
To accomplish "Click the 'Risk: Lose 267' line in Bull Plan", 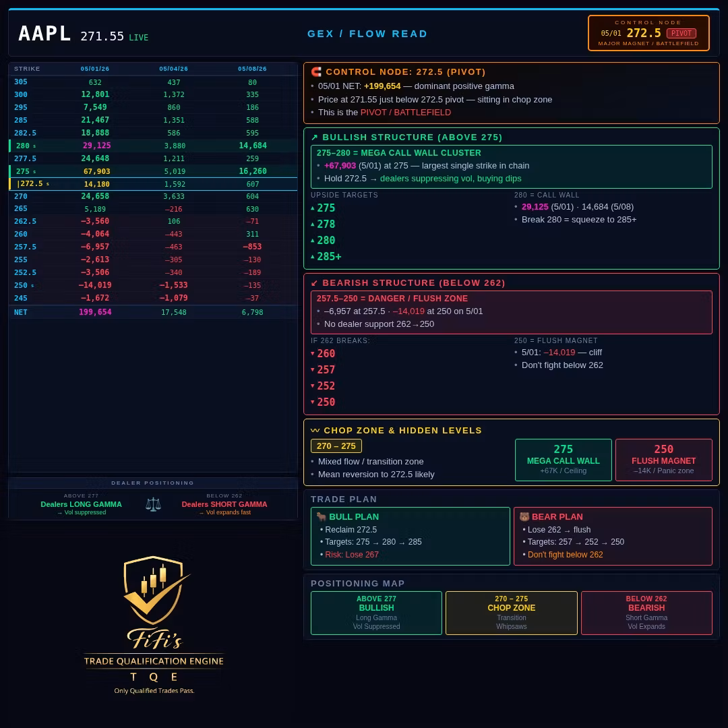I will (x=351, y=554).
